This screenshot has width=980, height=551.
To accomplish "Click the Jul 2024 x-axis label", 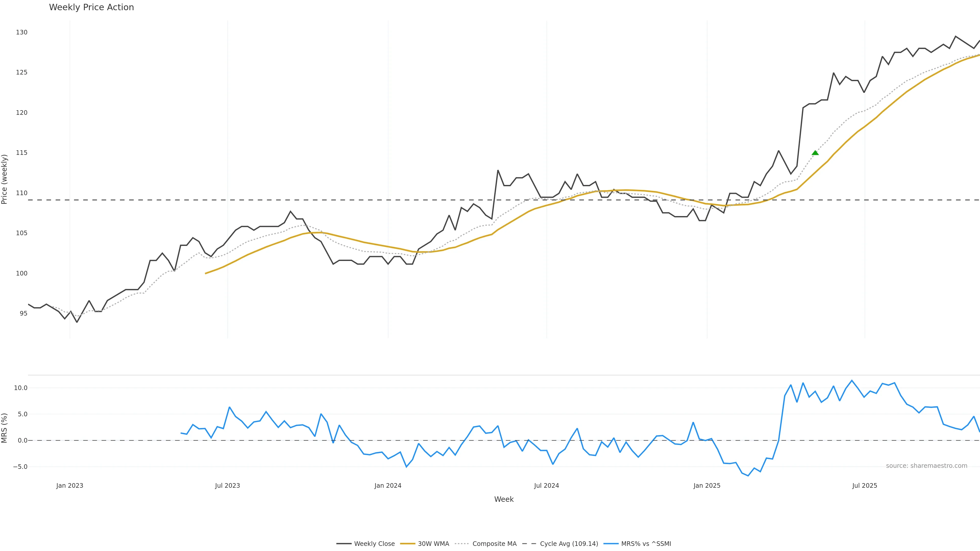I will click(x=546, y=486).
